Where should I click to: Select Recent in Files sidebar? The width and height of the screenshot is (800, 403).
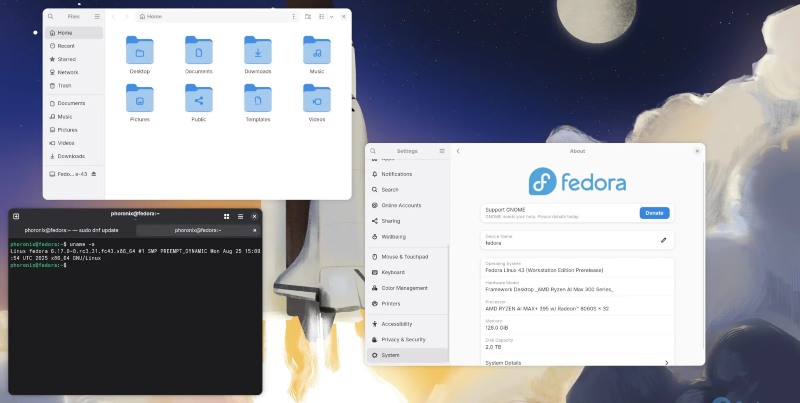pos(74,46)
